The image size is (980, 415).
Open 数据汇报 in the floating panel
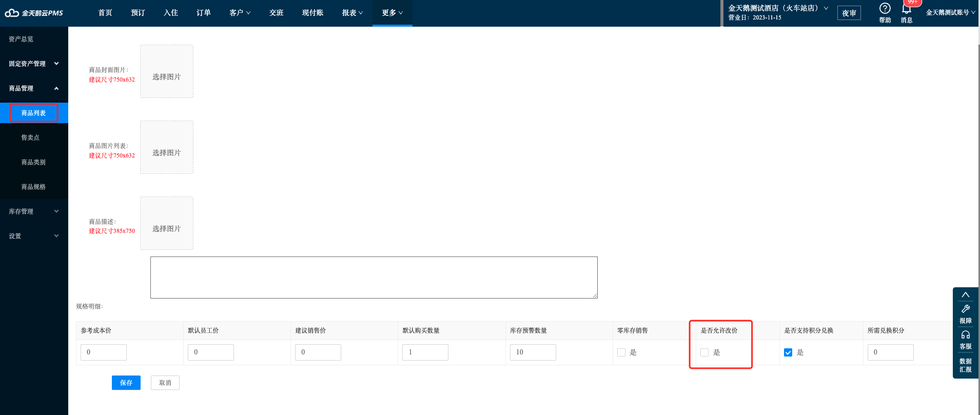(x=965, y=365)
